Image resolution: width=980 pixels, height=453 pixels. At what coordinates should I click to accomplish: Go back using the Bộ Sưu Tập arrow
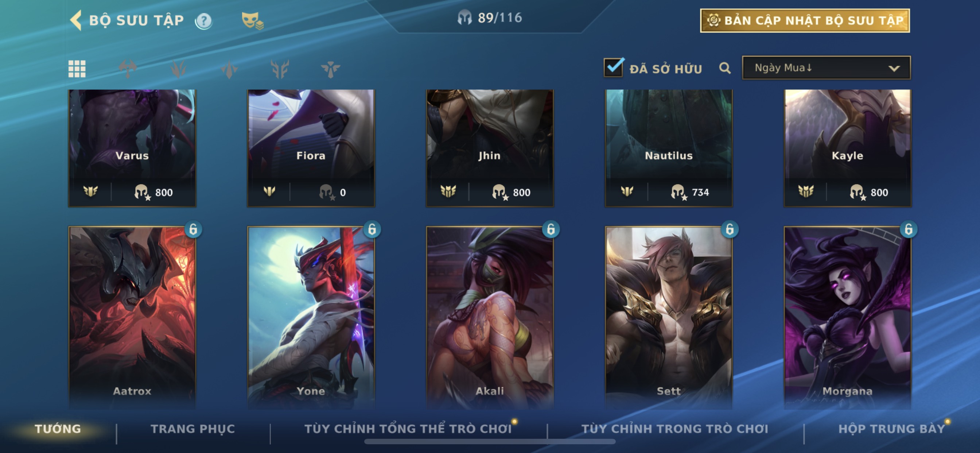(76, 20)
